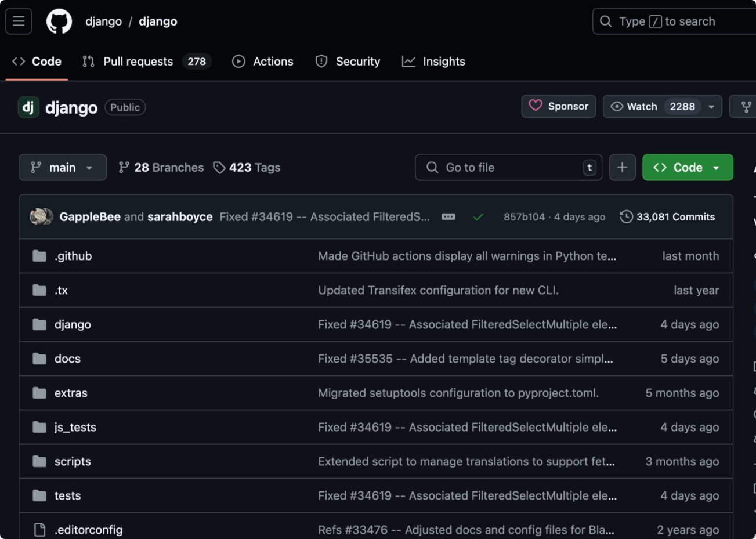The image size is (756, 539).
Task: Click the search magnifier icon in header
Action: (x=606, y=21)
